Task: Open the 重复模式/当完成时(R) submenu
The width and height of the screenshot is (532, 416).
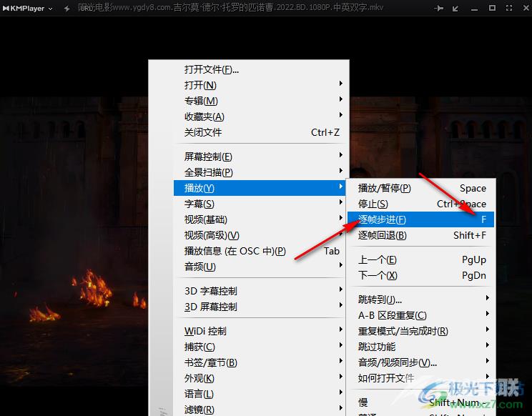Action: 420,331
